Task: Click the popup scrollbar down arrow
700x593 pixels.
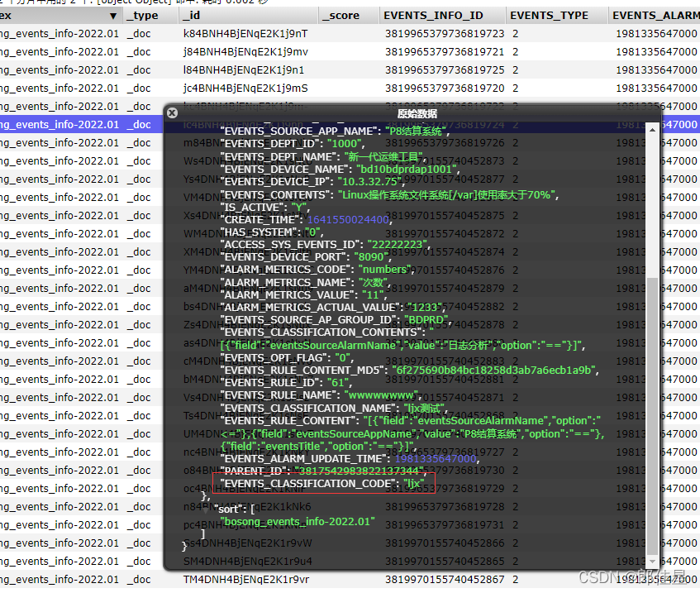Action: 652,562
